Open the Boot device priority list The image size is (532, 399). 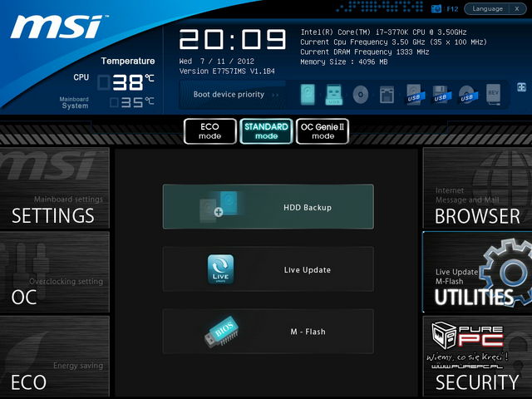[233, 95]
